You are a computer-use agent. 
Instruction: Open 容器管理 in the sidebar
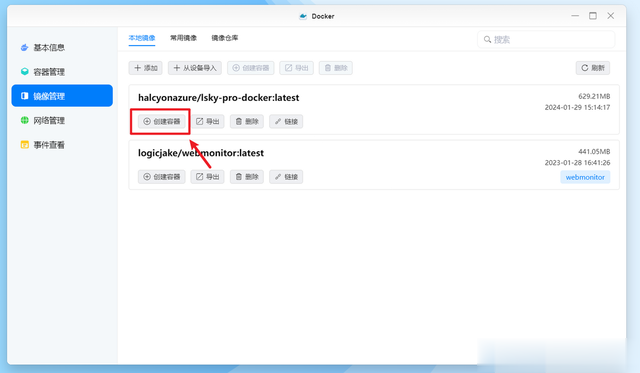click(62, 72)
